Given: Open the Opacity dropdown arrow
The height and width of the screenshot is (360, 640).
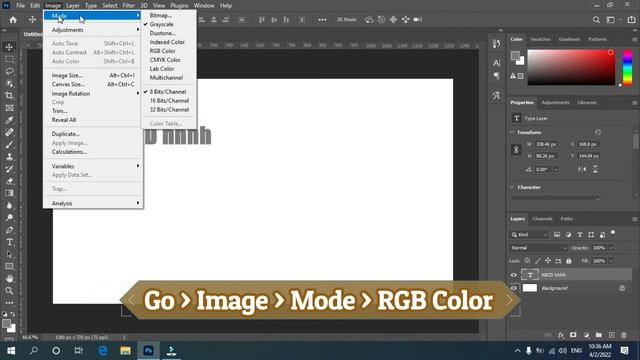Looking at the screenshot, I should point(611,248).
